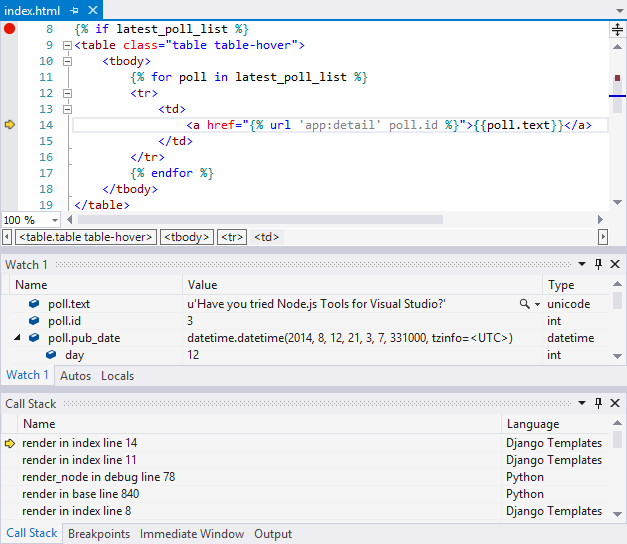This screenshot has width=627, height=544.
Task: Open the Breakpoints tab
Action: (x=98, y=534)
